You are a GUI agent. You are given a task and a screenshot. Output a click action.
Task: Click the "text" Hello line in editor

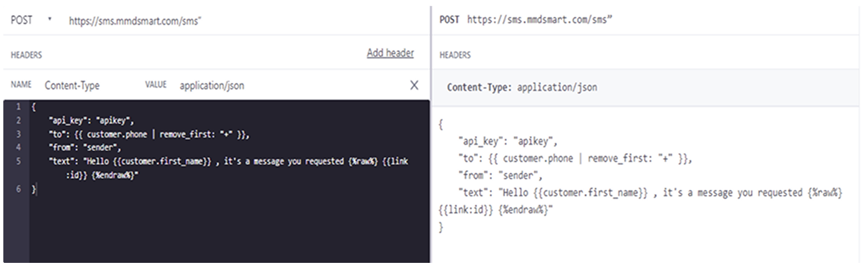(229, 168)
